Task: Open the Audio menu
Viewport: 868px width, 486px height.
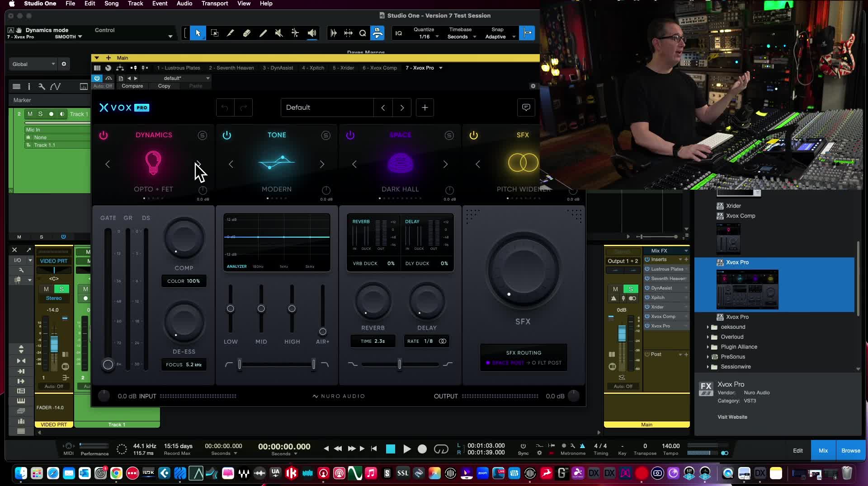Action: click(184, 4)
